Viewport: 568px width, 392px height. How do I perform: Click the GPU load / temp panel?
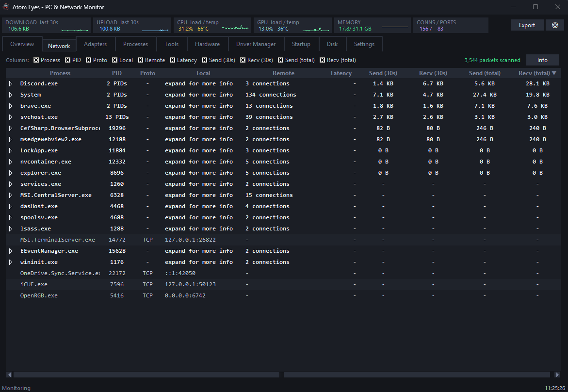point(292,25)
